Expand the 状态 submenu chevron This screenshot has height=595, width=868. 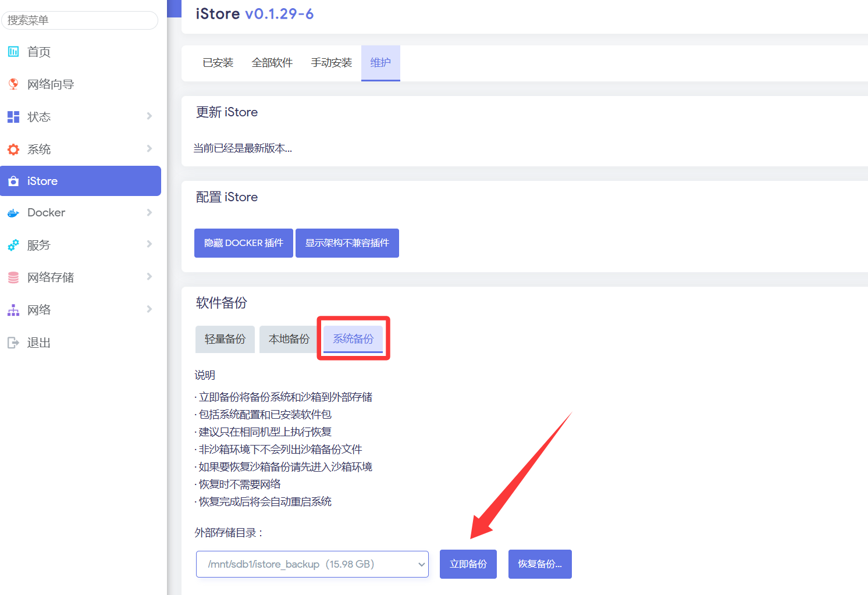coord(150,116)
